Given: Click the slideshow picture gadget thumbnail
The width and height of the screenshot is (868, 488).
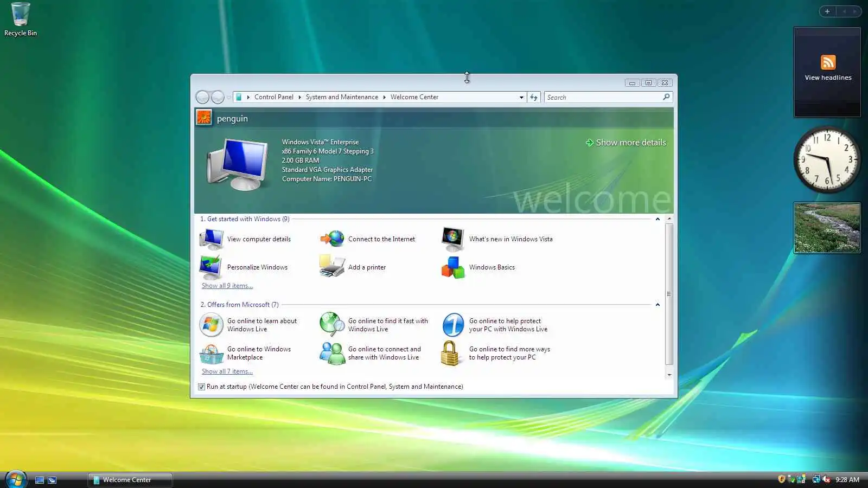Looking at the screenshot, I should click(827, 228).
